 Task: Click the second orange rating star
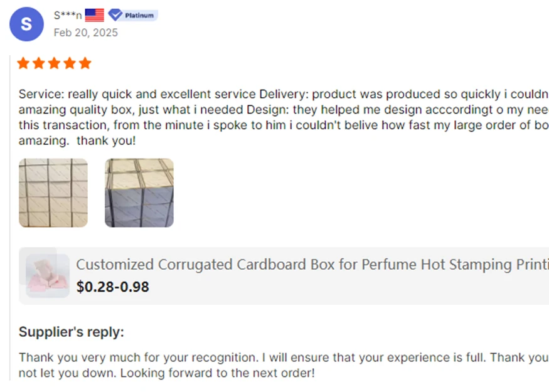point(39,63)
